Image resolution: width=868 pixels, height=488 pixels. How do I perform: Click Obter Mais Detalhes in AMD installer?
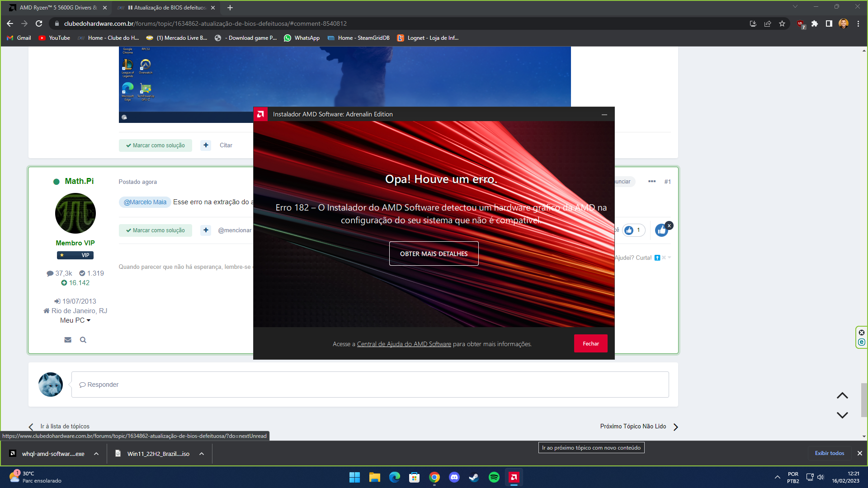[434, 253]
